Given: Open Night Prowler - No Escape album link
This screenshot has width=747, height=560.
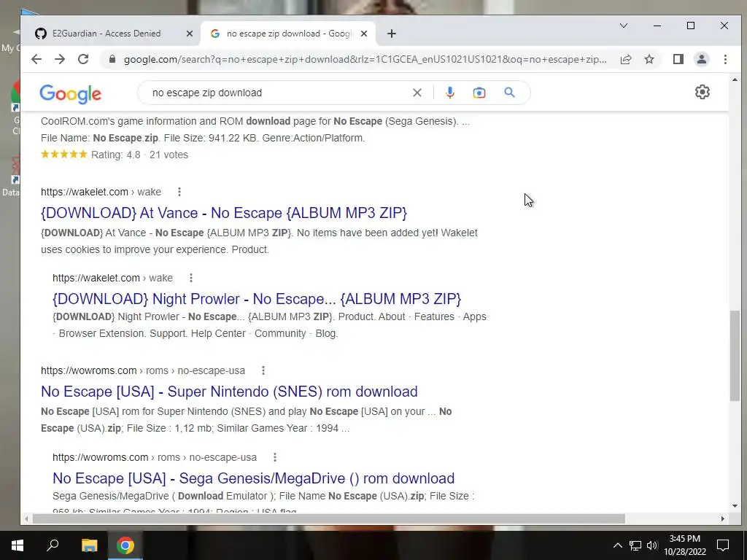Looking at the screenshot, I should click(x=257, y=299).
